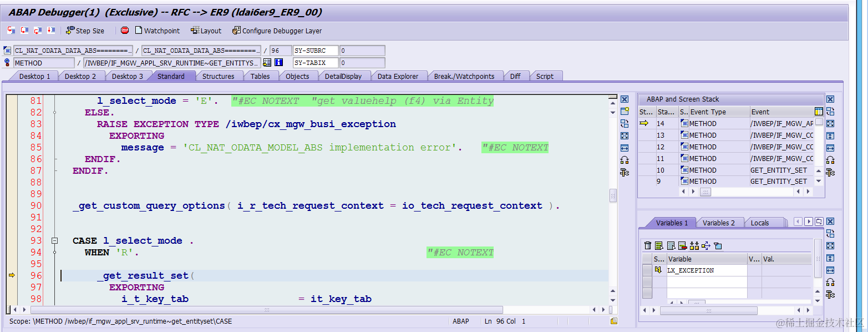Open the Structures tab
868x332 pixels.
[x=218, y=76]
